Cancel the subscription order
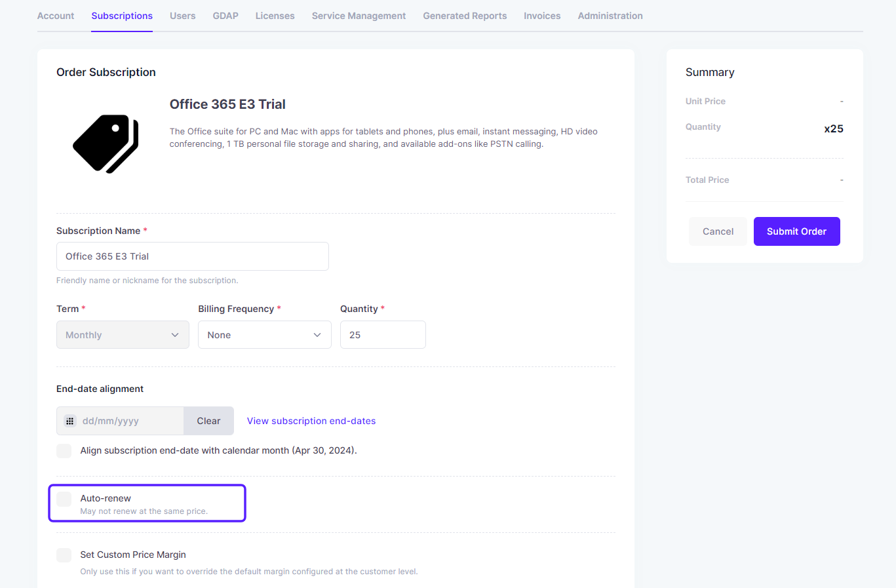 pos(718,231)
